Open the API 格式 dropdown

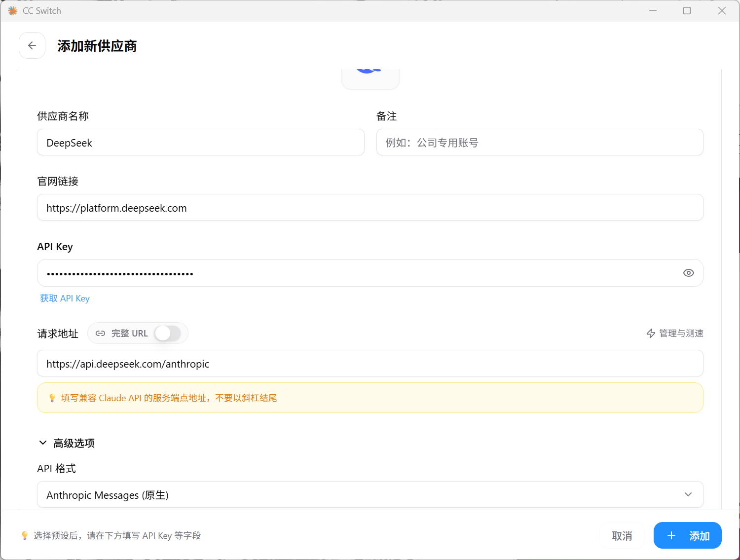click(x=370, y=494)
